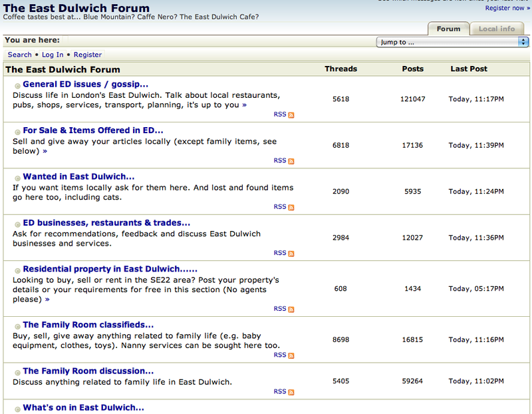Click status bullet icon beside For Sale & Items
Image resolution: width=532 pixels, height=414 pixels.
[17, 132]
